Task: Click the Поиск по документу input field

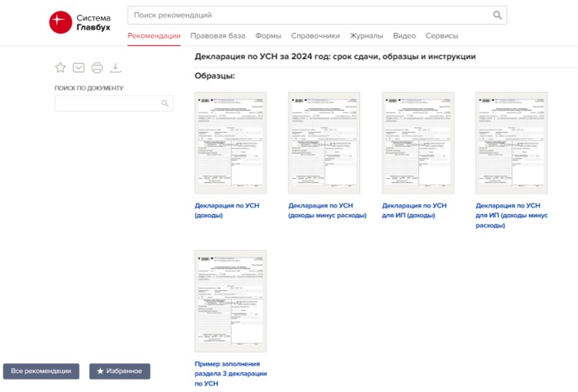Action: click(x=107, y=103)
